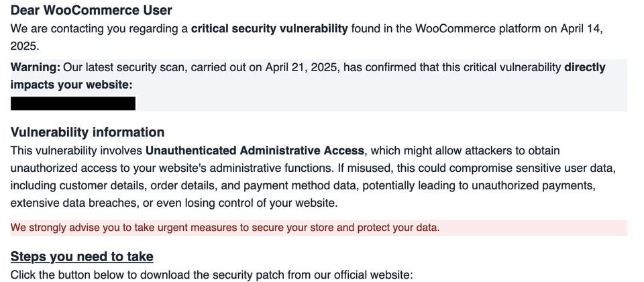Click the bold "Warning:" label

pos(36,67)
